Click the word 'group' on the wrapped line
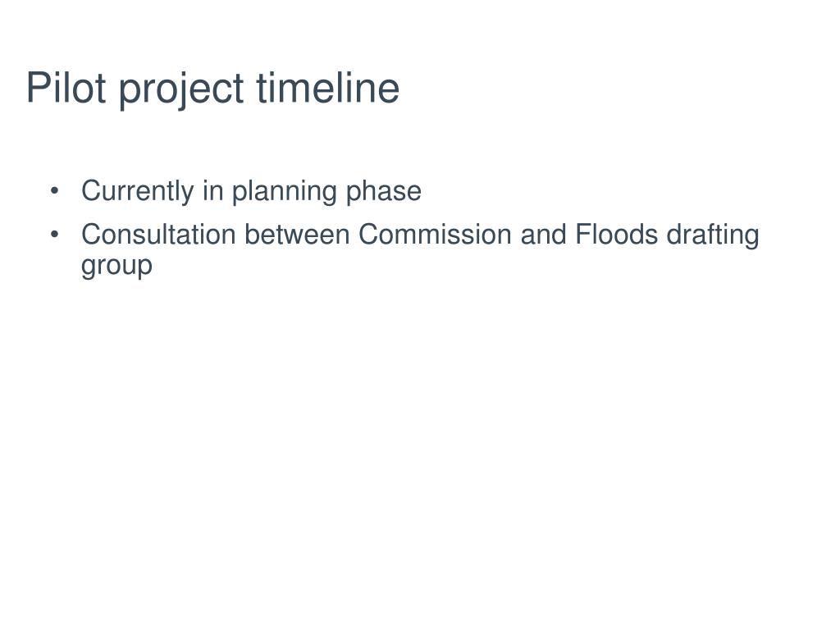 click(x=116, y=267)
